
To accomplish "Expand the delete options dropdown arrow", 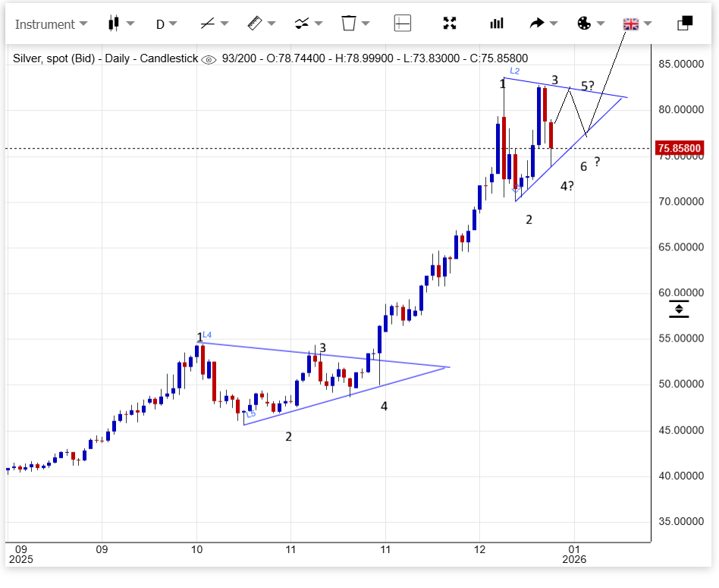I will 366,24.
